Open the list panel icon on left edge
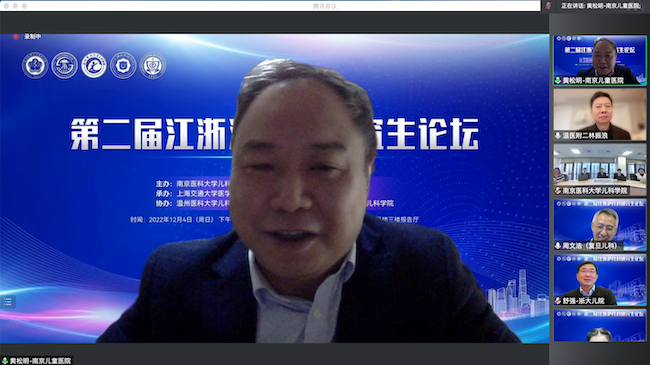 pos(8,302)
